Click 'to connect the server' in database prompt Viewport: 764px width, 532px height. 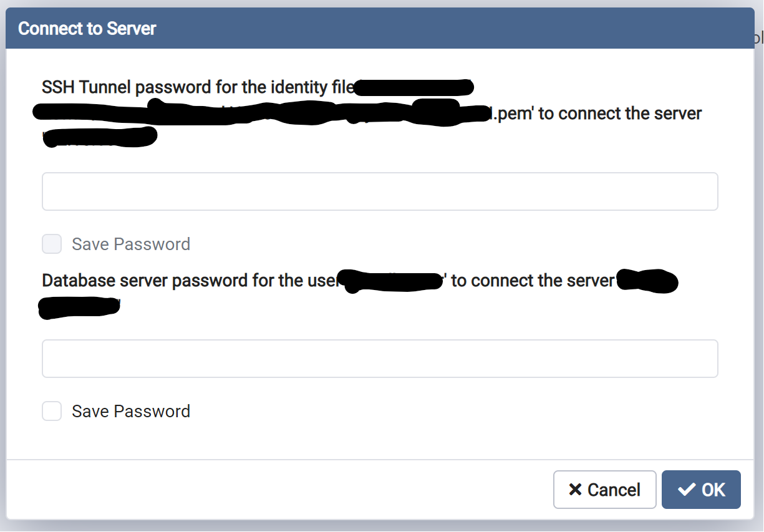(533, 281)
